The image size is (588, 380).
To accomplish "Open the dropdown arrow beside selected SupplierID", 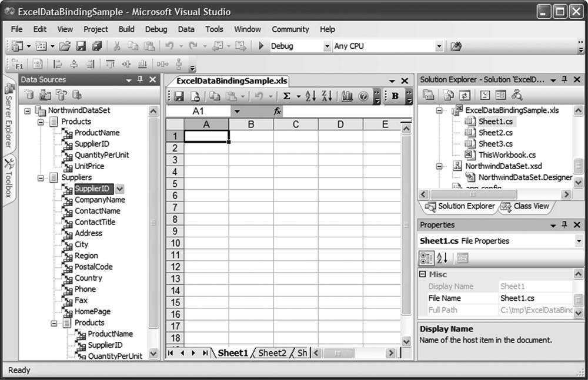I will coord(119,189).
